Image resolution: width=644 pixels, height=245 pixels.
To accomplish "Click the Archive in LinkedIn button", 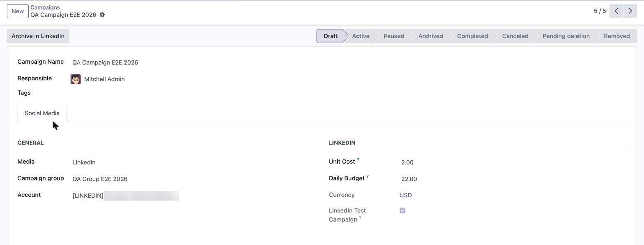I will click(x=38, y=36).
